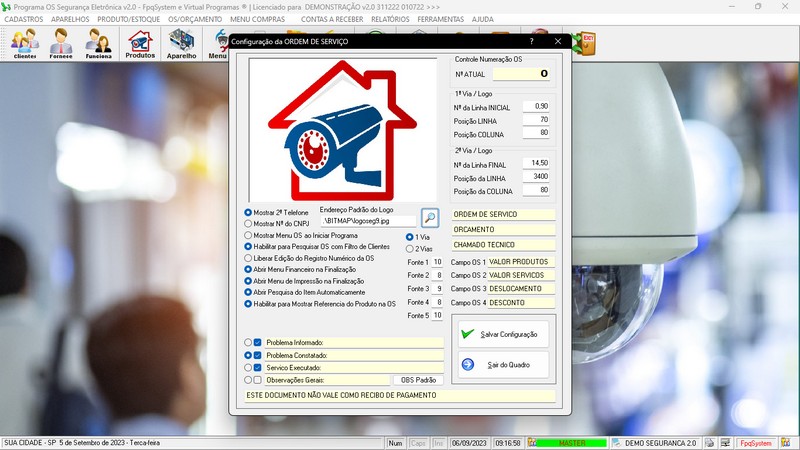Screen dimensions: 800x450
Task: Edit Campo OS 3 DESLOCAMENTO field
Action: click(x=521, y=289)
